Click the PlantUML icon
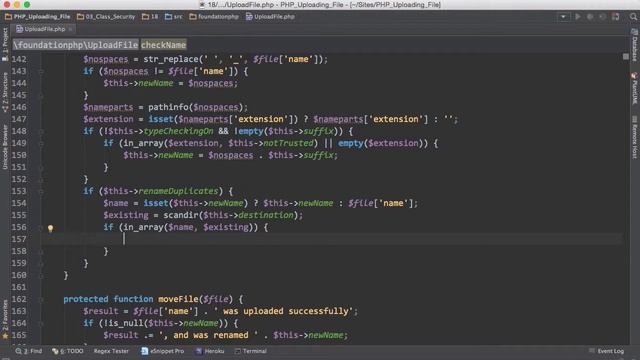The height and width of the screenshot is (360, 640). [x=634, y=76]
